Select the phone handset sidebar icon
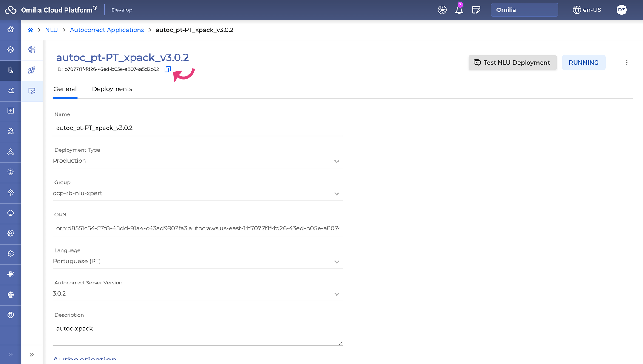The height and width of the screenshot is (364, 643). click(x=11, y=70)
